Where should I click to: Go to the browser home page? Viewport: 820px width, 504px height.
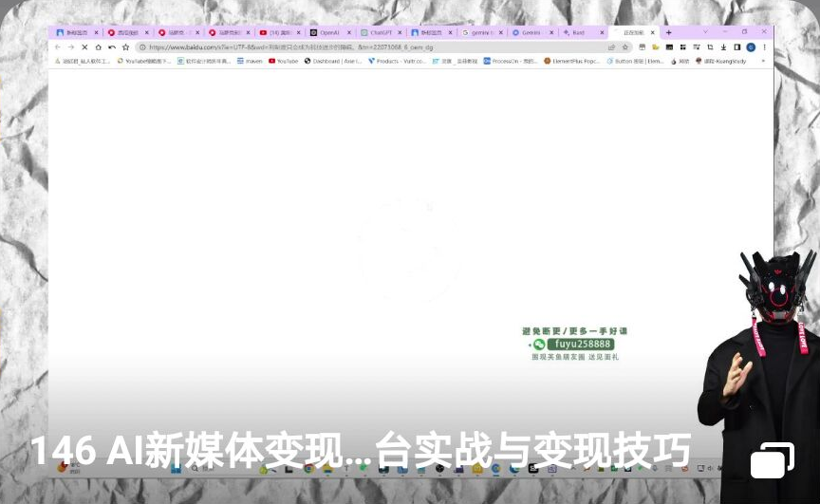(x=98, y=47)
